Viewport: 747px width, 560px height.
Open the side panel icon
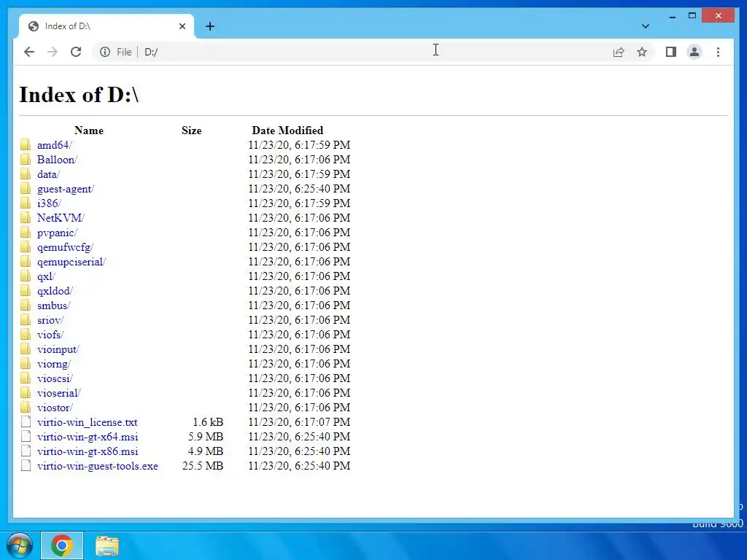tap(671, 52)
